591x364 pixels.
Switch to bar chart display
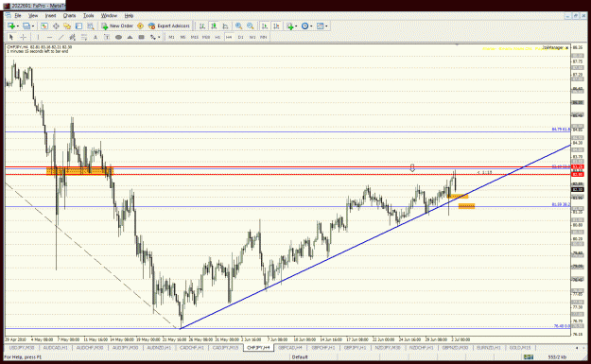[202, 26]
